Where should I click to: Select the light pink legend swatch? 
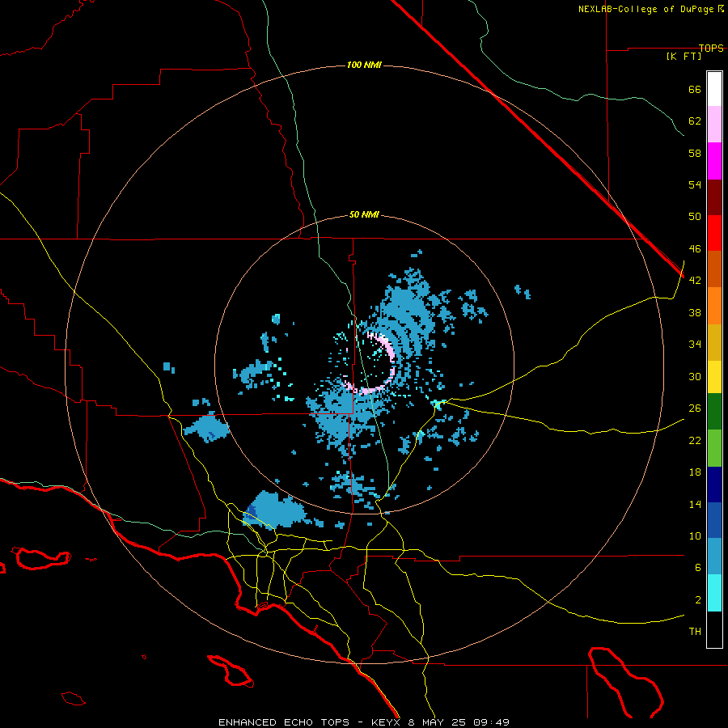[x=714, y=125]
